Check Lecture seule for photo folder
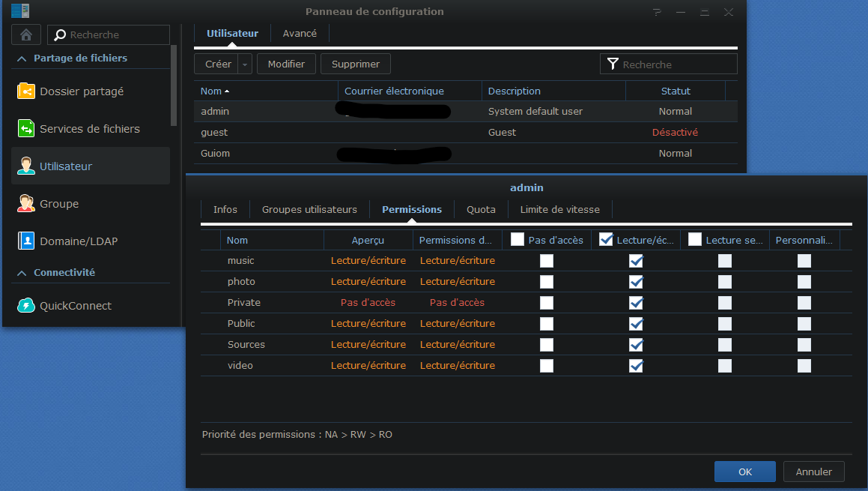Image resolution: width=868 pixels, height=491 pixels. pos(725,282)
